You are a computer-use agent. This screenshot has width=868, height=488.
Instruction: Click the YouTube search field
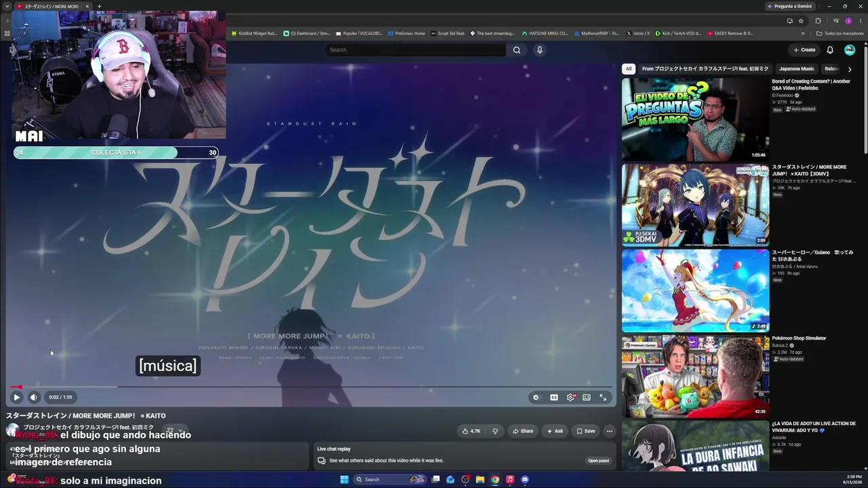click(x=416, y=49)
